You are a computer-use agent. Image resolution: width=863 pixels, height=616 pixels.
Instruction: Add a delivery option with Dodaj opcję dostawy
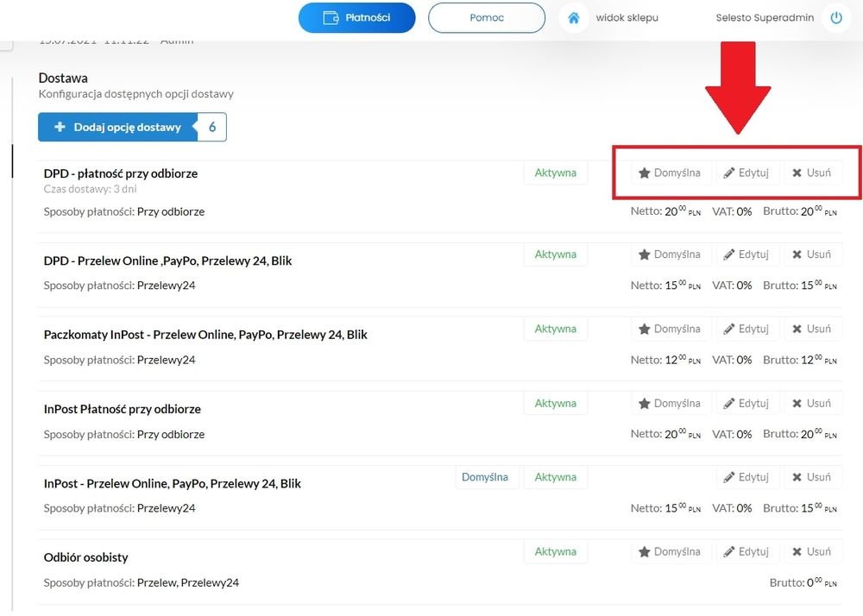pos(132,127)
